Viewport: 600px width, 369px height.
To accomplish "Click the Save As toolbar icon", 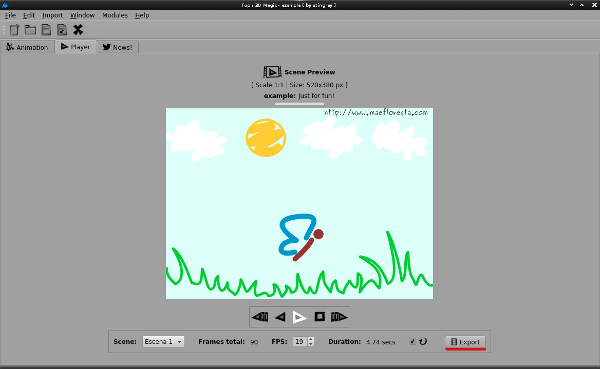I will (62, 30).
